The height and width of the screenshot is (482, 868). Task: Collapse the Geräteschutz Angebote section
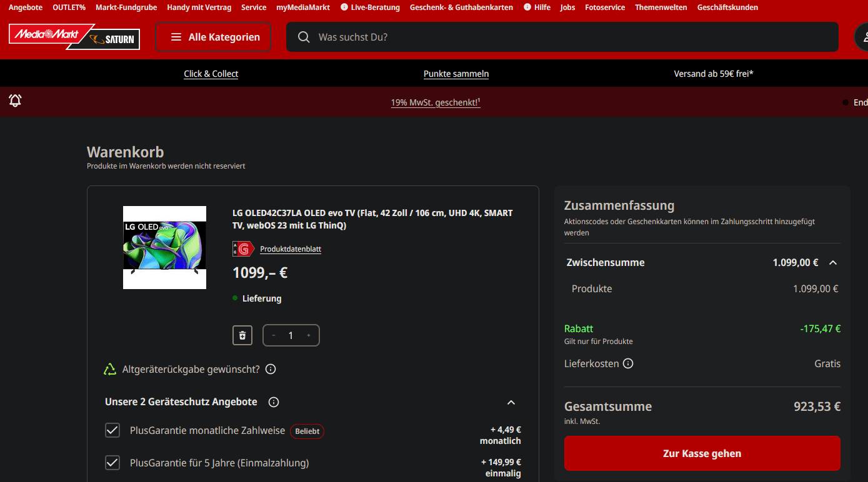coord(511,402)
